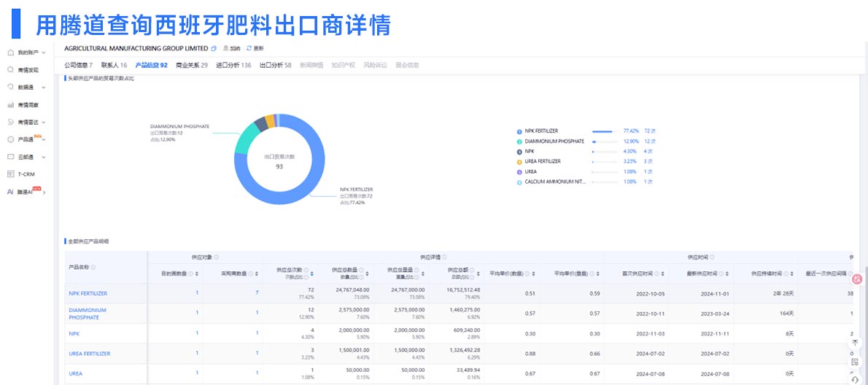Open the 公司信息 7 tab
This screenshot has height=385, width=868.
78,66
